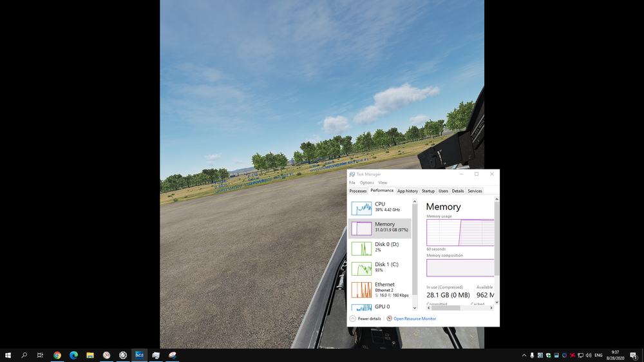The width and height of the screenshot is (644, 362).
Task: Open File menu in Task Manager
Action: click(352, 183)
